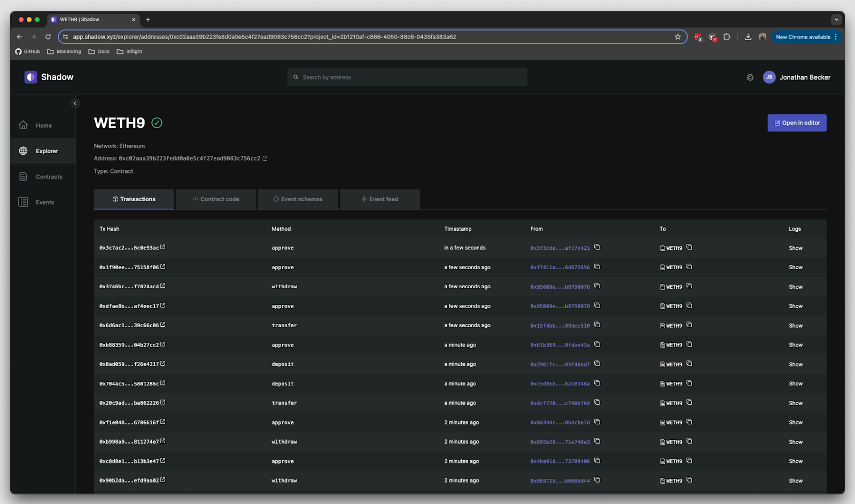Open From address 0x4ba91d...73709406
The image size is (855, 504).
[x=560, y=461]
